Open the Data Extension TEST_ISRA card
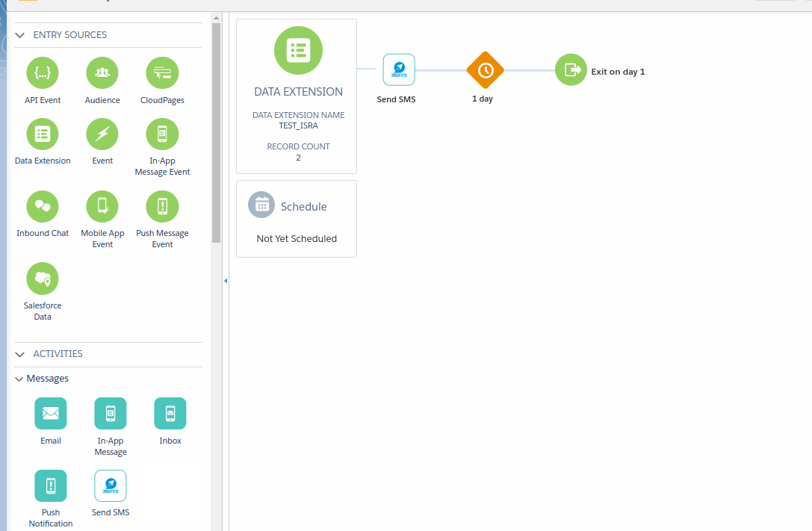Viewport: 812px width, 531px height. coord(297,96)
